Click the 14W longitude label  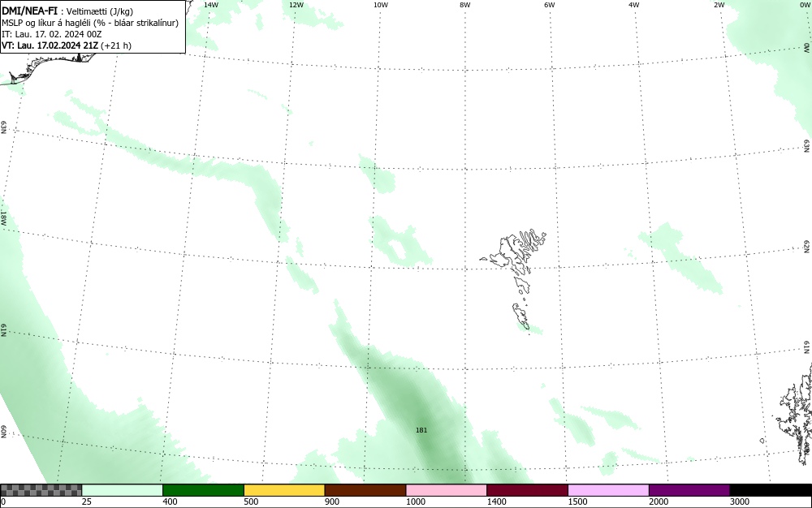211,5
